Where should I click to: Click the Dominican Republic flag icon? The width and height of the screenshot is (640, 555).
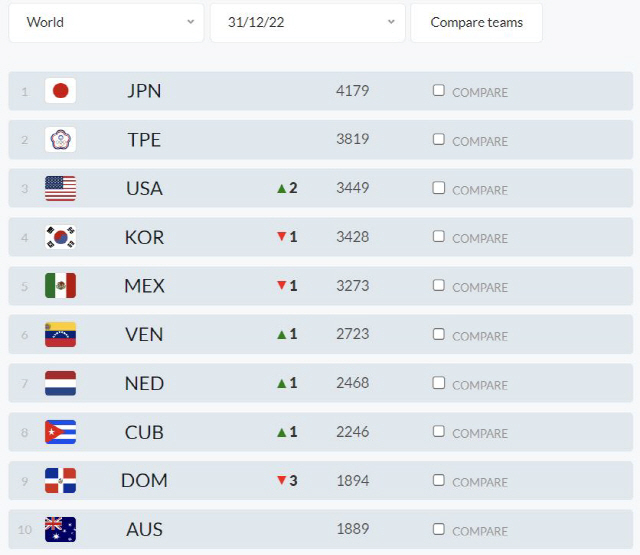tap(60, 481)
